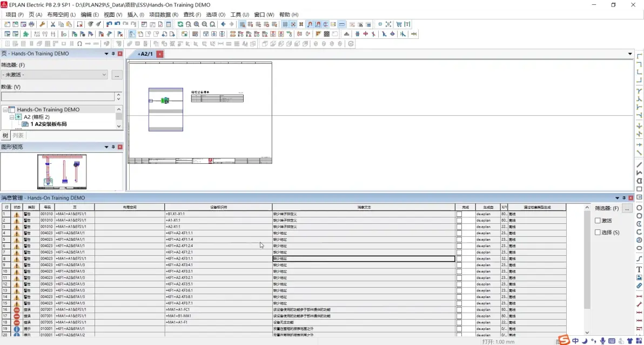Screen dimensions: 644x345
Task: Tick the 完成 checkbox in message row 16
Action: [x=459, y=310]
